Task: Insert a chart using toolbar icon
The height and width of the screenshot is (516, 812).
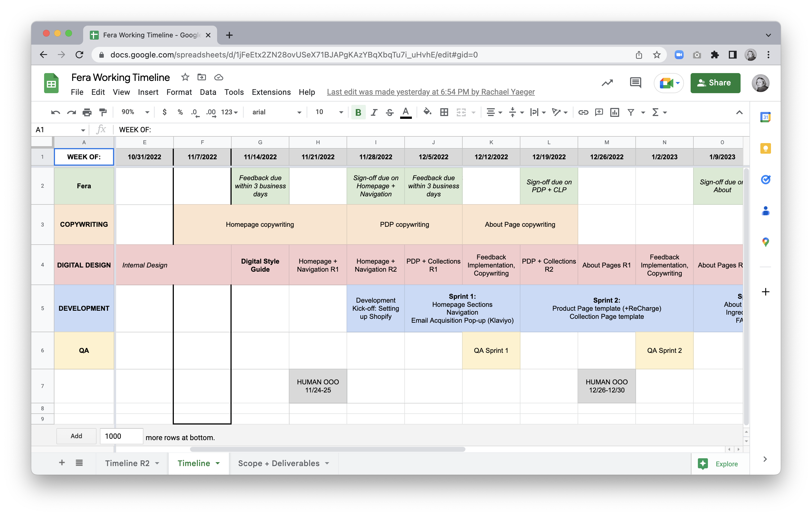Action: [x=614, y=112]
